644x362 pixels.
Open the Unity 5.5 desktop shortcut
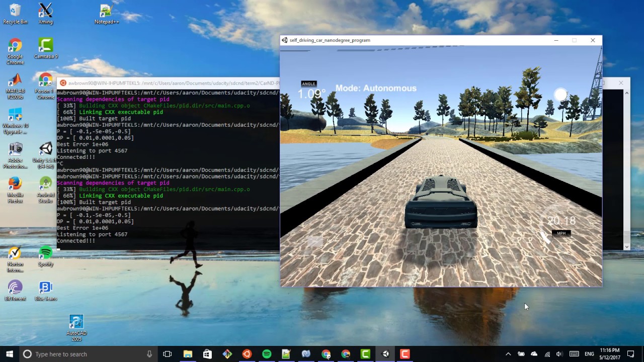(45, 155)
